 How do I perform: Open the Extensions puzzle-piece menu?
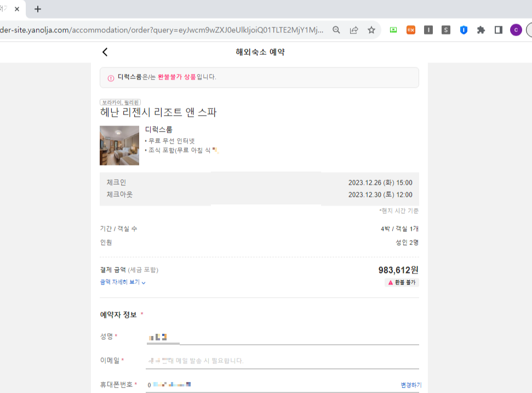click(x=480, y=30)
